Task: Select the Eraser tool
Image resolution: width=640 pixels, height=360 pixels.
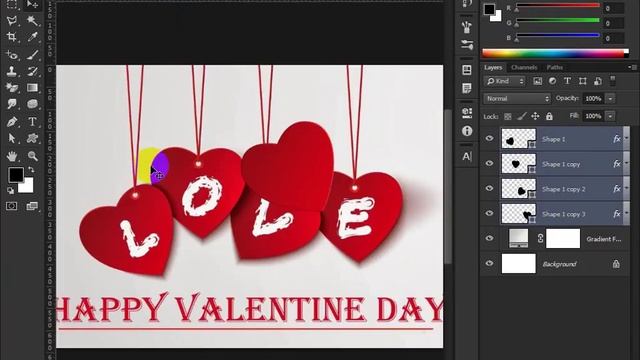Action: pyautogui.click(x=12, y=88)
